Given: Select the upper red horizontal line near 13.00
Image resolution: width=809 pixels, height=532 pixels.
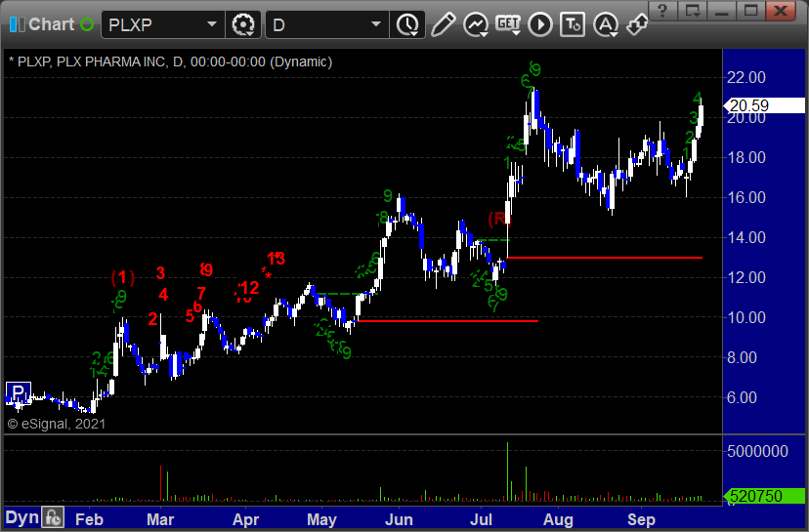Looking at the screenshot, I should 605,258.
